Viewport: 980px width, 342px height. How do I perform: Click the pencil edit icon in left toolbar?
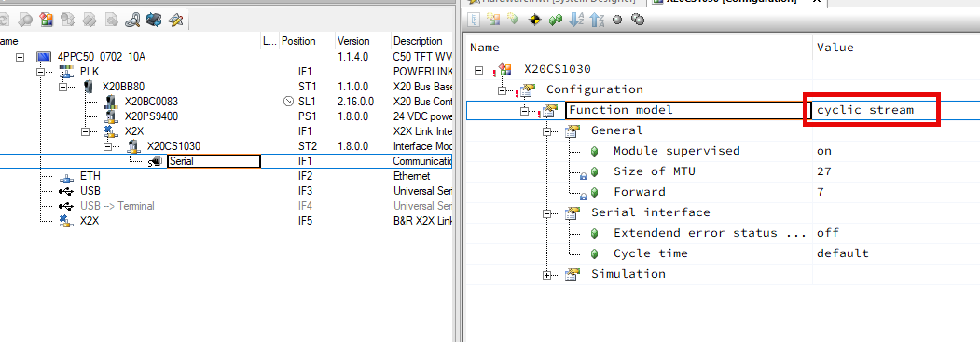(x=175, y=20)
